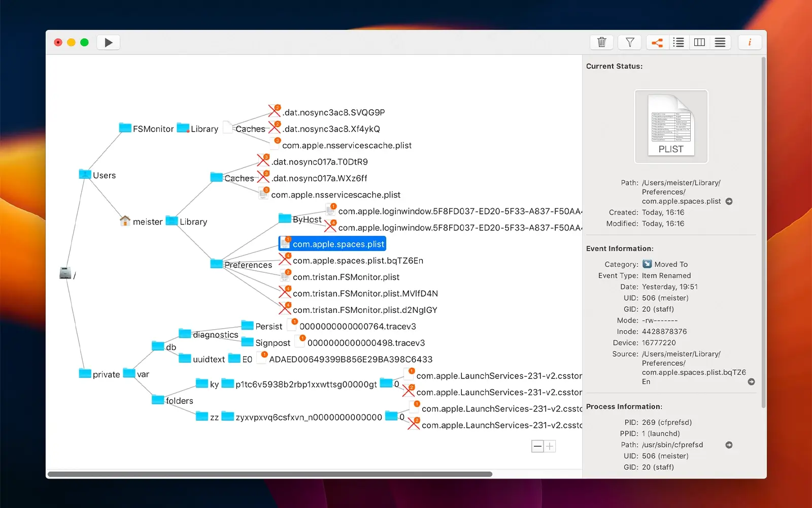Select the meister home folder icon

(x=125, y=220)
